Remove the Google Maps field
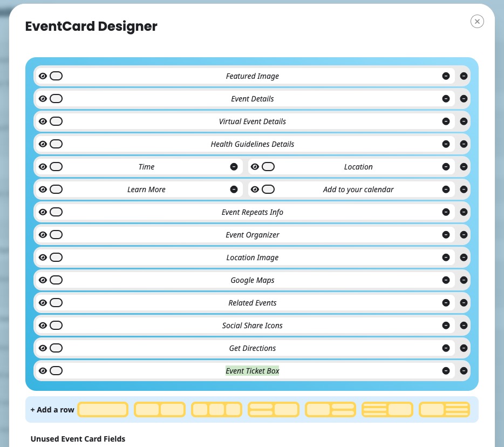Viewport: 504px width, 447px height. [446, 280]
